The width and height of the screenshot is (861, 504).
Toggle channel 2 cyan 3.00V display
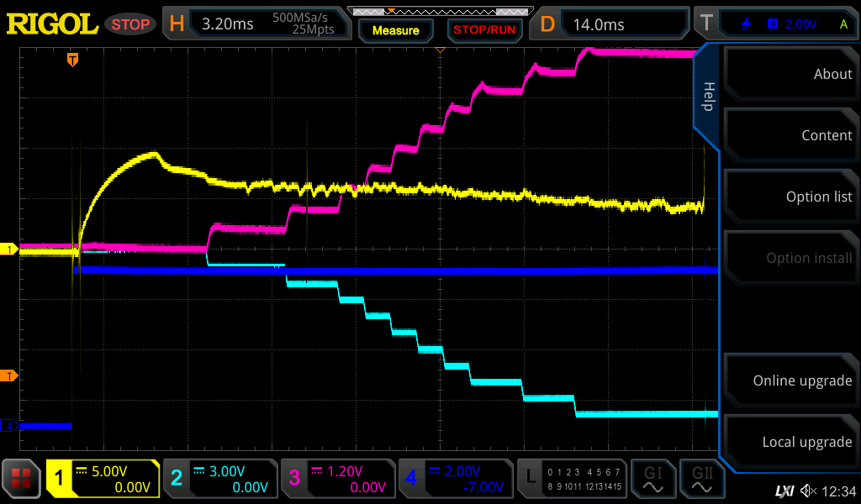[219, 480]
